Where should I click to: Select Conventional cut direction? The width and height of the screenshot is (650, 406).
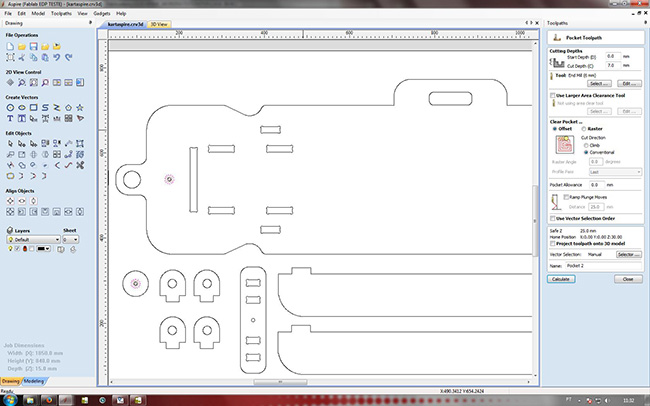click(586, 153)
